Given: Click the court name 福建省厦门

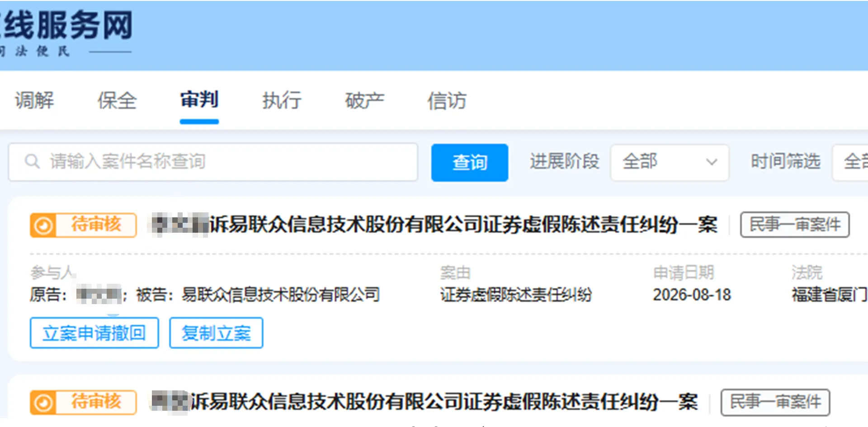Looking at the screenshot, I should 830,295.
